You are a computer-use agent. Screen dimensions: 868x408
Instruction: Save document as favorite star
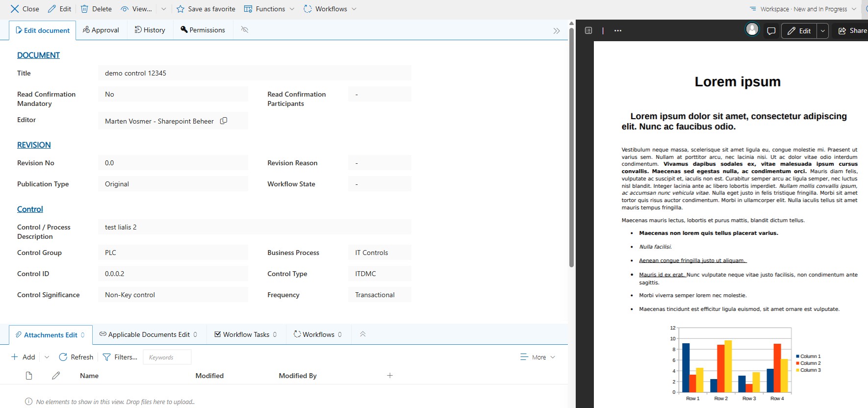[206, 9]
